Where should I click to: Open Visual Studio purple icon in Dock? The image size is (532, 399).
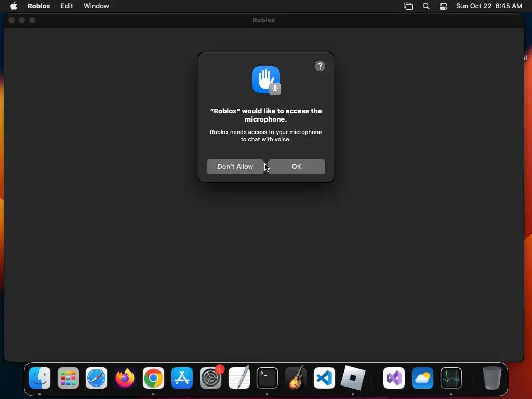[x=394, y=378]
